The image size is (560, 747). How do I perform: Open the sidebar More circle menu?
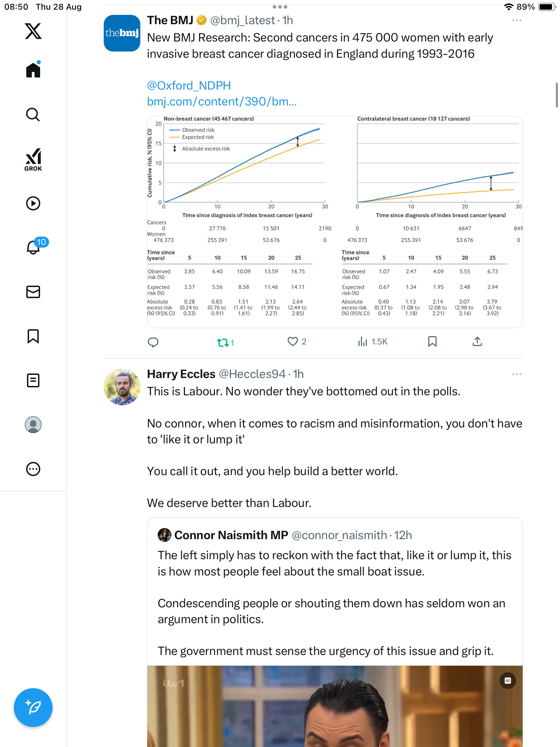(x=33, y=469)
